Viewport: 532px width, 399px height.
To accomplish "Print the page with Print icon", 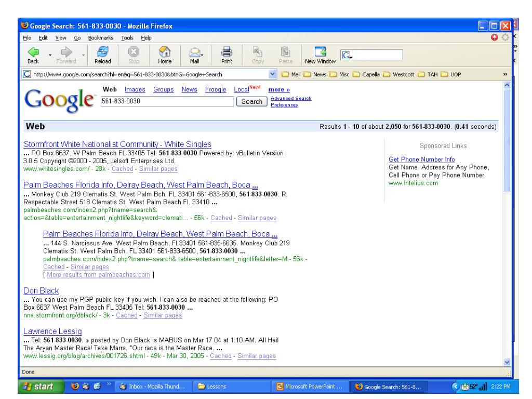I will click(227, 55).
